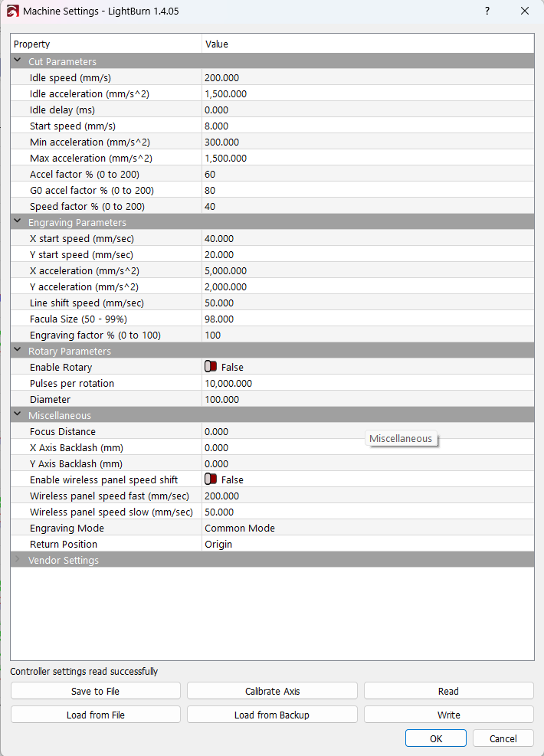Select the Start speed (mm/s) property label

tap(72, 126)
